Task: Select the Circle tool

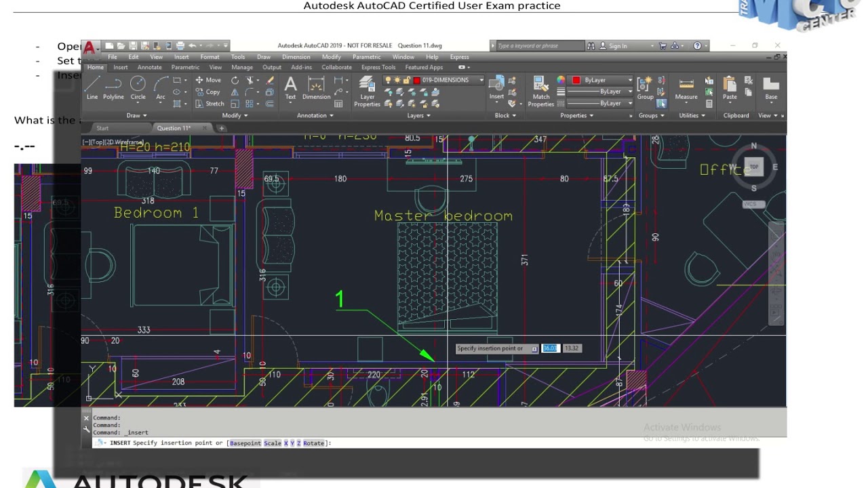Action: [138, 88]
